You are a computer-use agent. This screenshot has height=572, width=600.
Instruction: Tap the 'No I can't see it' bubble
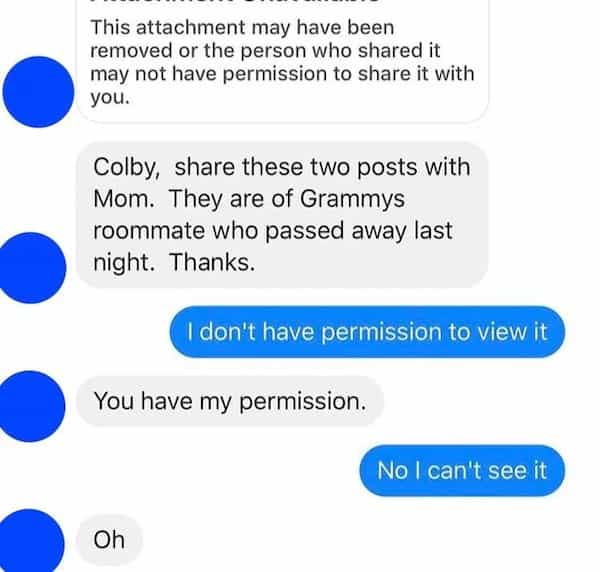tap(462, 471)
